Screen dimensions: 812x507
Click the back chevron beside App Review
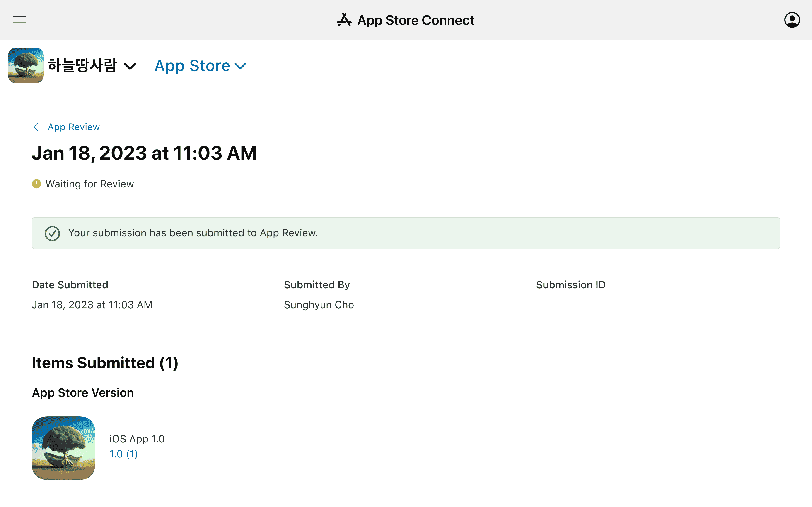point(36,127)
